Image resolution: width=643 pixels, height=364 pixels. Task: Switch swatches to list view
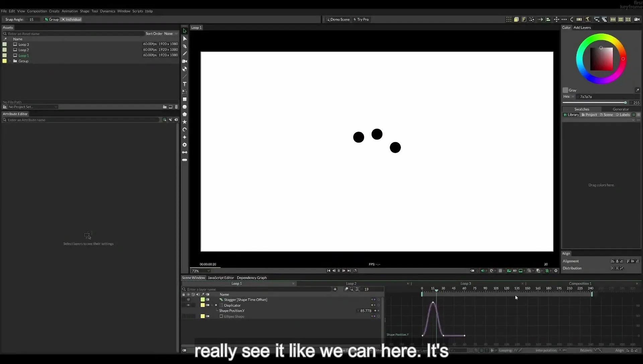pos(638,115)
